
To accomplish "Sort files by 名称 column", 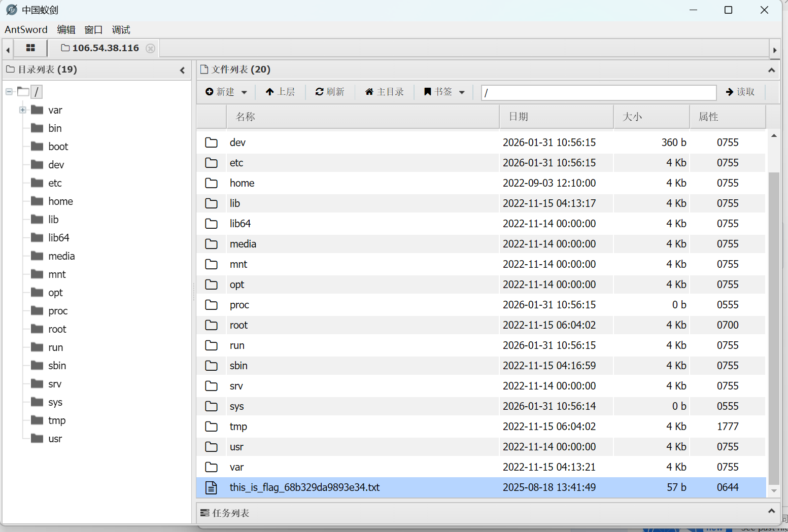I will click(x=363, y=117).
